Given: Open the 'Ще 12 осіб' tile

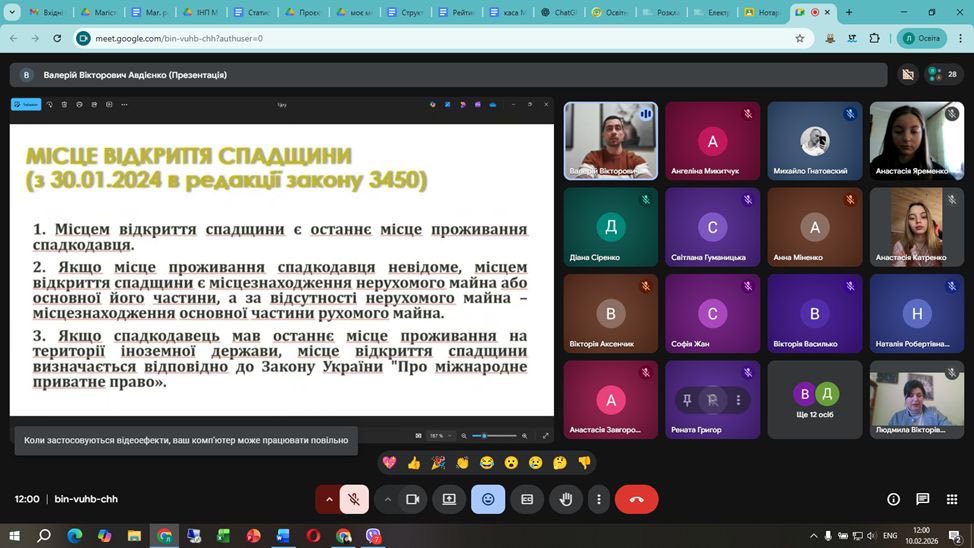Looking at the screenshot, I should (x=814, y=400).
